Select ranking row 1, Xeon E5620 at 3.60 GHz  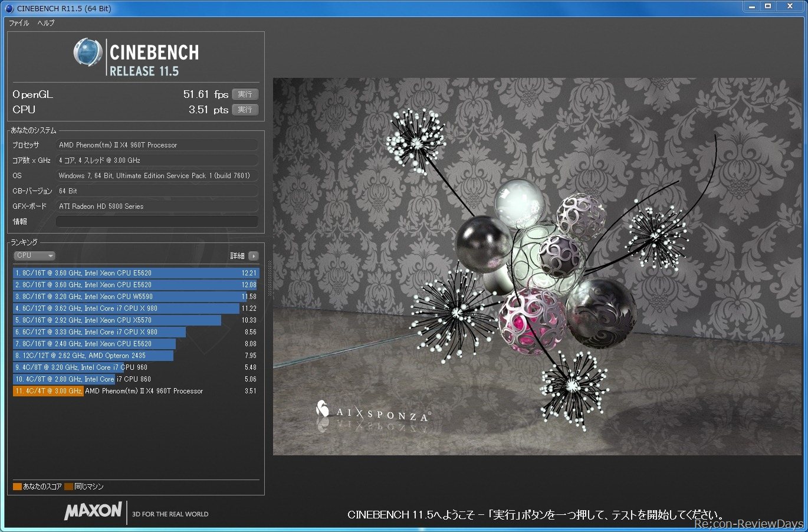(x=135, y=273)
